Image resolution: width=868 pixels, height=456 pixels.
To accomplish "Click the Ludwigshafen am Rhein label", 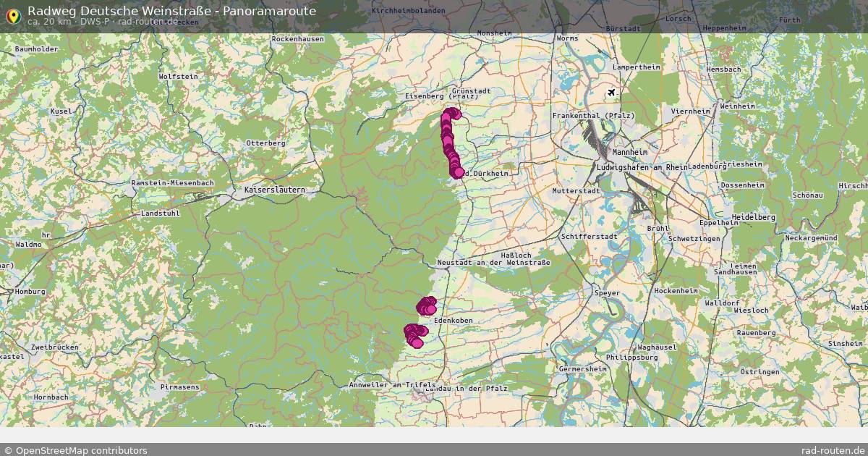I will (640, 167).
